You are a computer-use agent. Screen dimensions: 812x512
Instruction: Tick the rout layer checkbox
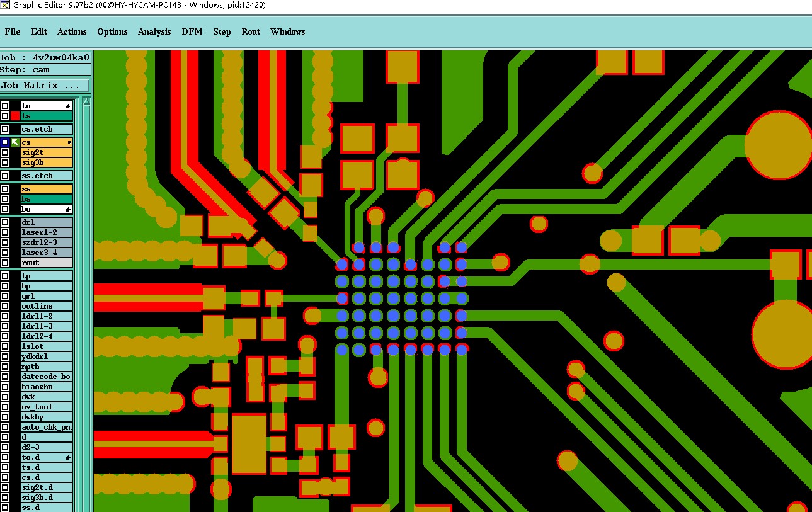point(5,263)
